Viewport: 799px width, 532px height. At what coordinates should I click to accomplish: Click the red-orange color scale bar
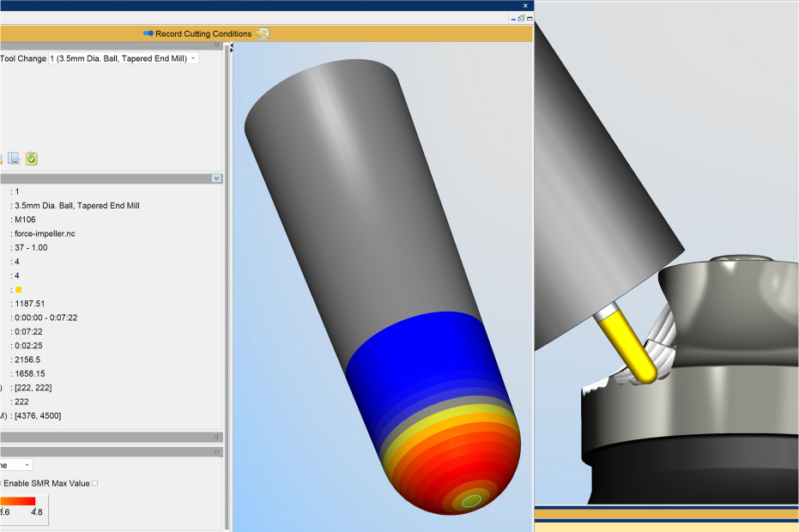pyautogui.click(x=18, y=501)
